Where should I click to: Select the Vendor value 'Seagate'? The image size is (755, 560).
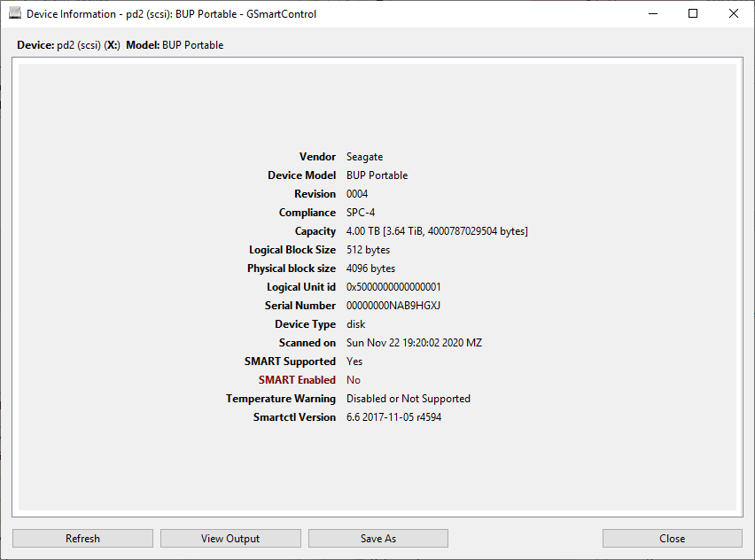(364, 157)
